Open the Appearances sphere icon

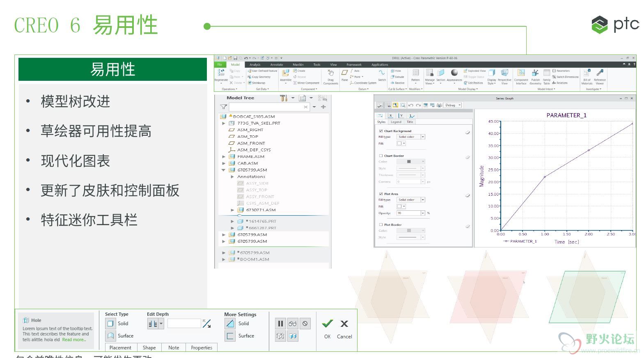coord(454,73)
